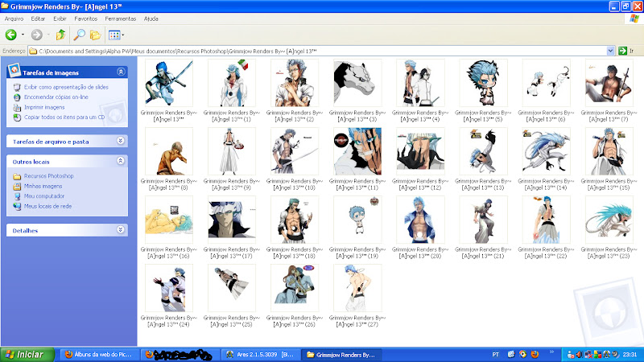The width and height of the screenshot is (644, 362).
Task: Open the Ajuda menu
Action: coord(151,19)
